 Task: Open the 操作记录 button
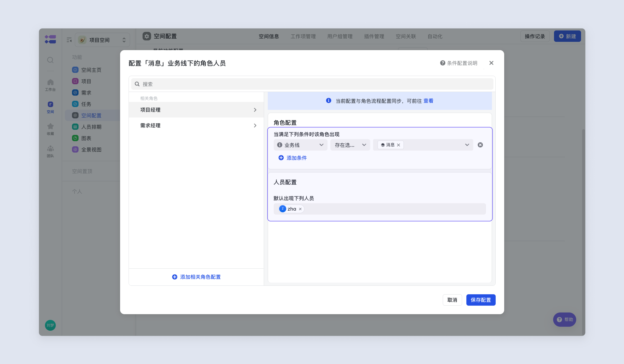click(535, 36)
